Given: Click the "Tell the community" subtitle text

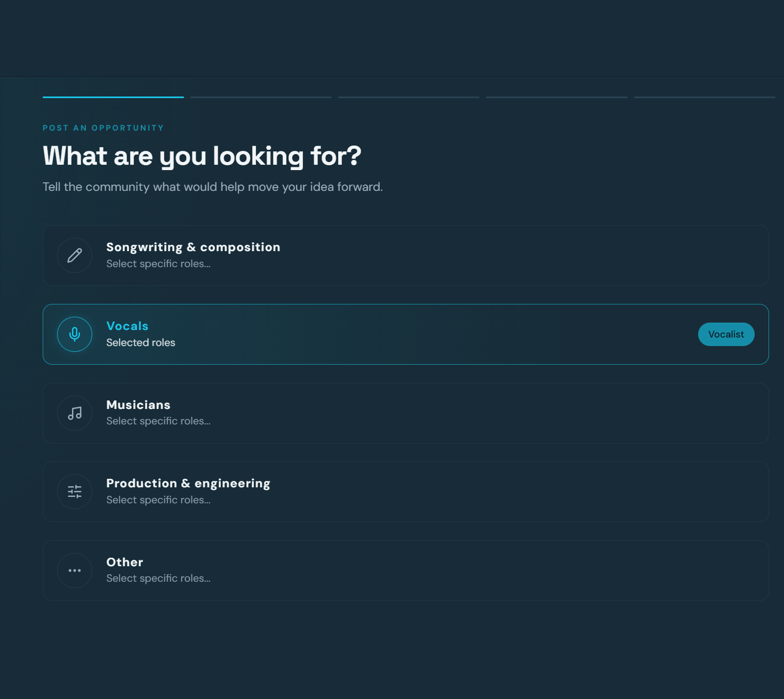Looking at the screenshot, I should click(x=213, y=187).
